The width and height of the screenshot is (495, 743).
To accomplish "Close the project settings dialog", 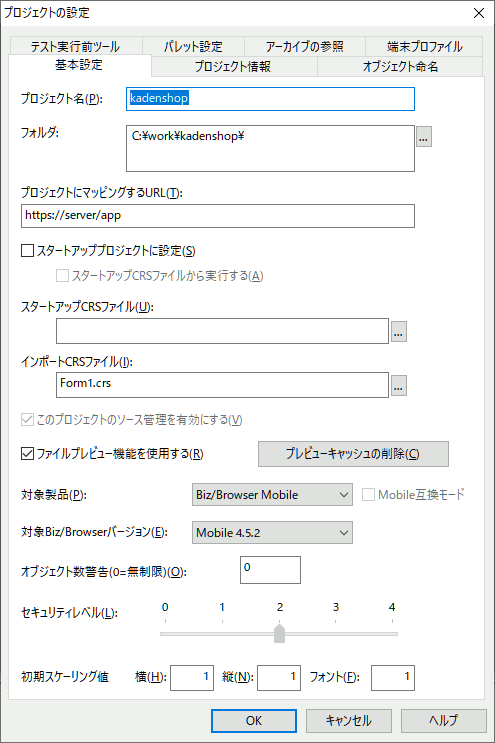I will [x=479, y=13].
